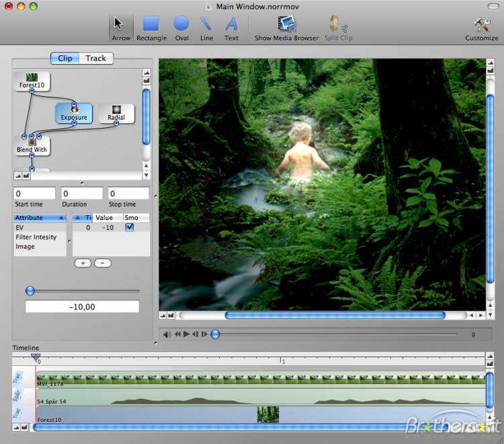
Task: Select the Clip tab
Action: coord(65,59)
